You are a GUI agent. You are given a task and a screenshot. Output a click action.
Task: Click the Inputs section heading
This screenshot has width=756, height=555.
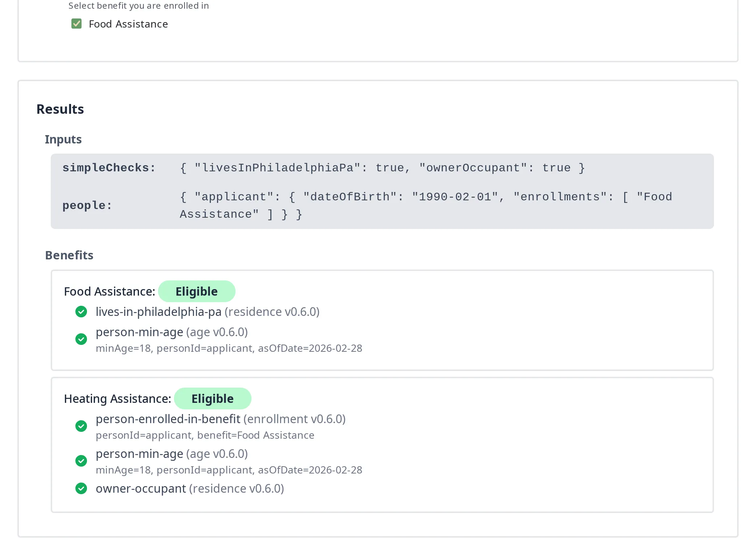63,139
